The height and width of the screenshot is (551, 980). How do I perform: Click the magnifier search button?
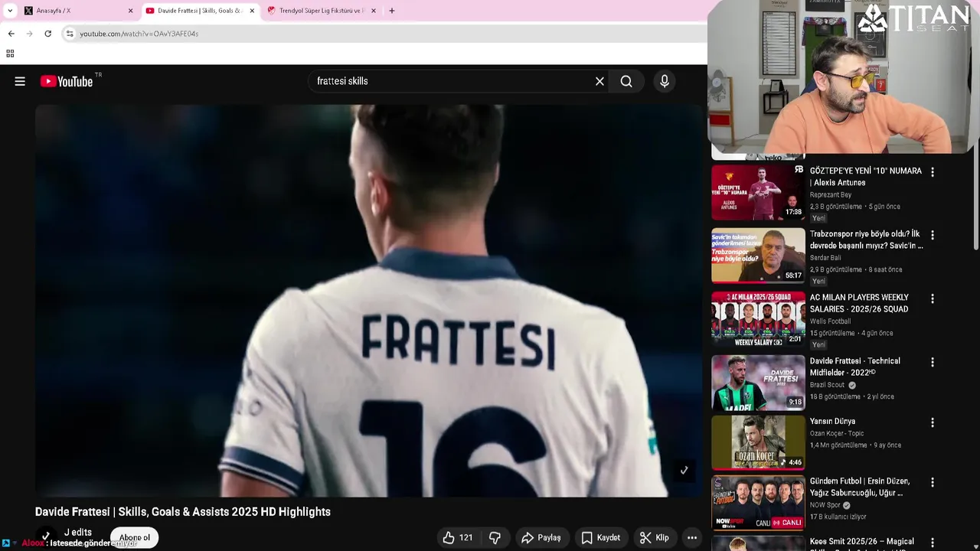[x=626, y=81]
